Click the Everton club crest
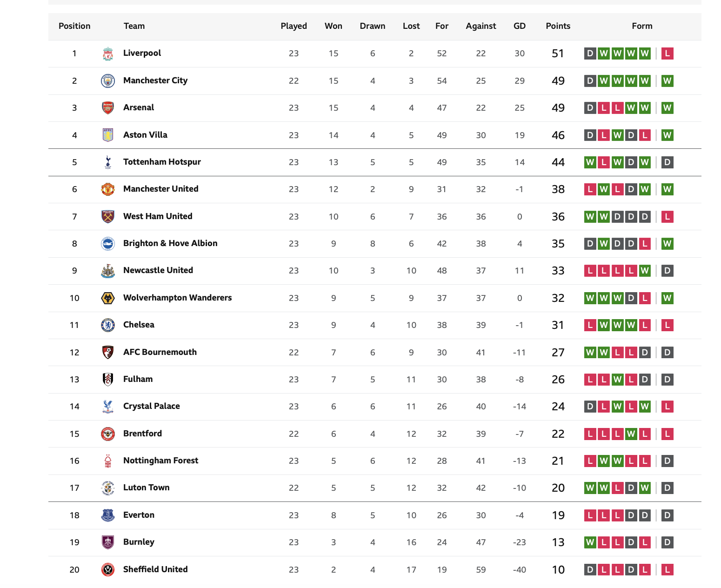The height and width of the screenshot is (588, 721). pos(108,515)
